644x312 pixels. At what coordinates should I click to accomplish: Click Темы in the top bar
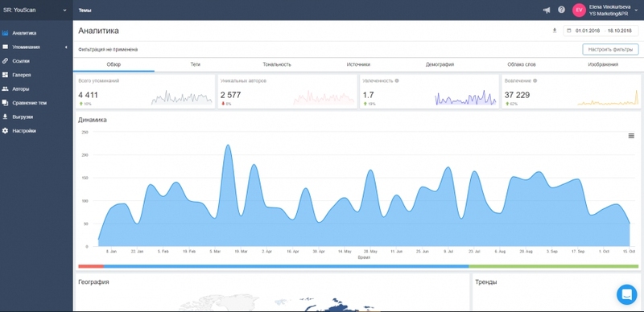(85, 10)
